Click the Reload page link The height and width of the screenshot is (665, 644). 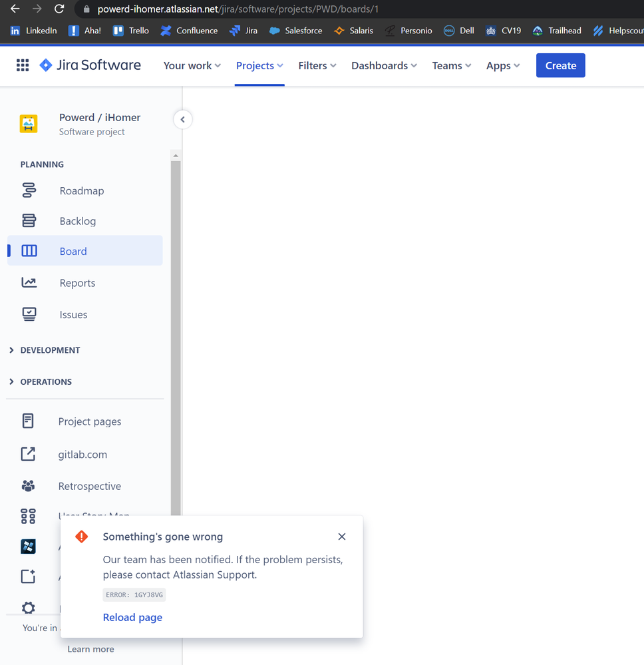(132, 617)
